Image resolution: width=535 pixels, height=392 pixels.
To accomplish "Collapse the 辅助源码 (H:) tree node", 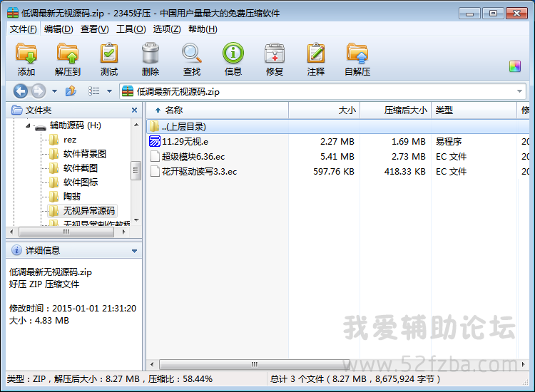I will [x=28, y=125].
